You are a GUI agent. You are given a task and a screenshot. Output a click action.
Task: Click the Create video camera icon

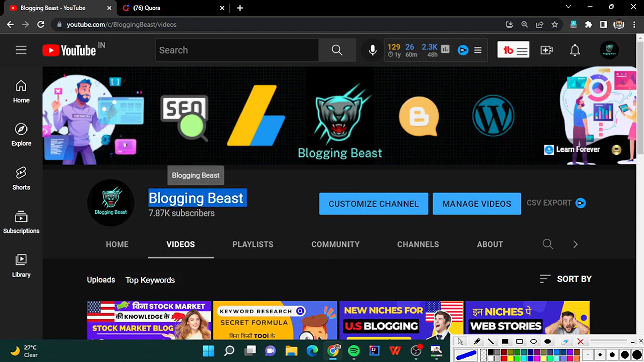(546, 50)
